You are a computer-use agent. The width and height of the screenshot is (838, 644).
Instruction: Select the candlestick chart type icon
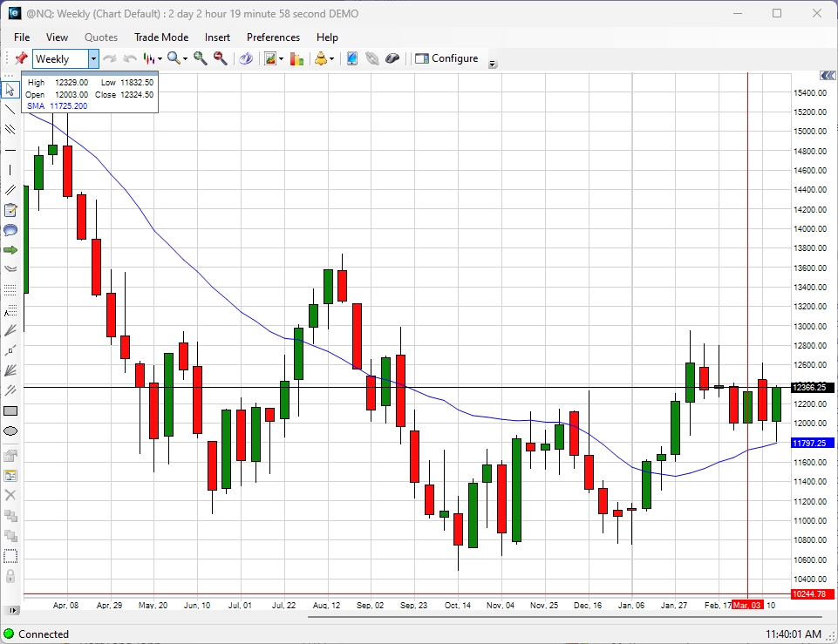(148, 58)
